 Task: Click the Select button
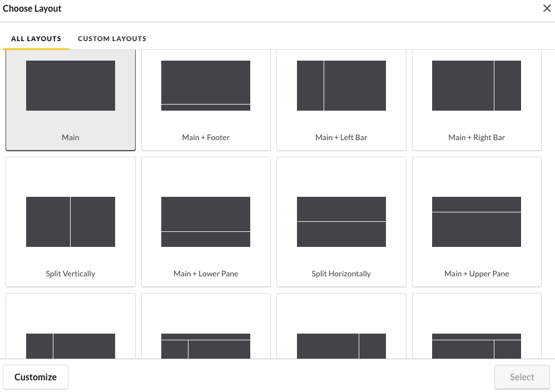coord(522,377)
